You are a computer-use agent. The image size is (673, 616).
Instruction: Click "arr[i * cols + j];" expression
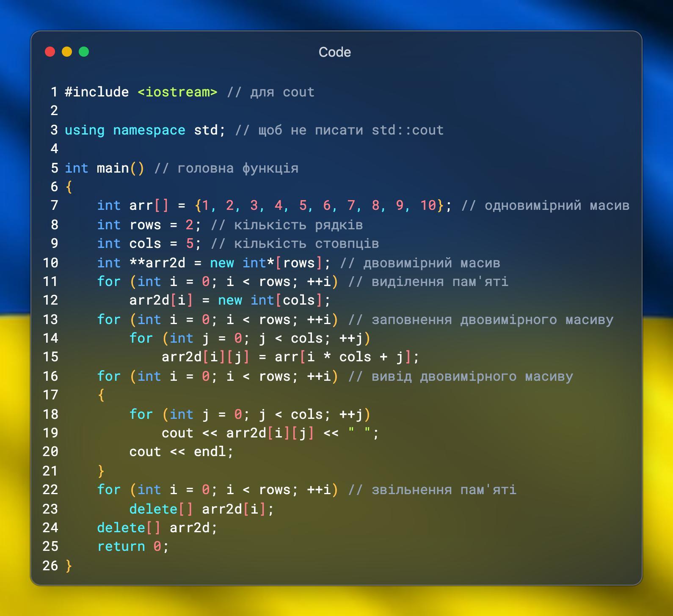(x=347, y=357)
